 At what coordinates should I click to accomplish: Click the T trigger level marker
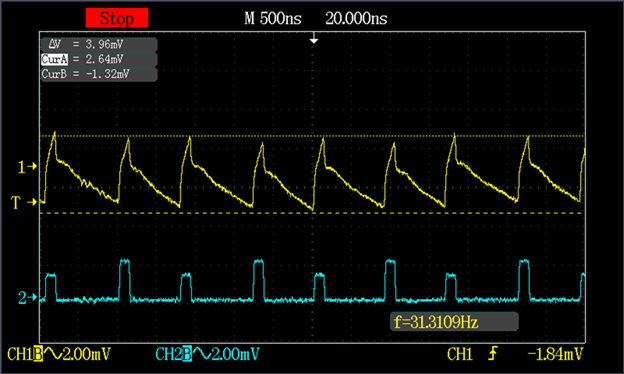pyautogui.click(x=23, y=202)
